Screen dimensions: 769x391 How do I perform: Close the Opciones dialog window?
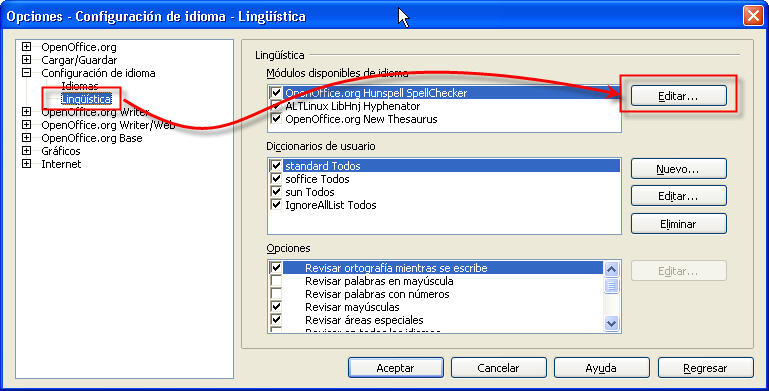[753, 16]
